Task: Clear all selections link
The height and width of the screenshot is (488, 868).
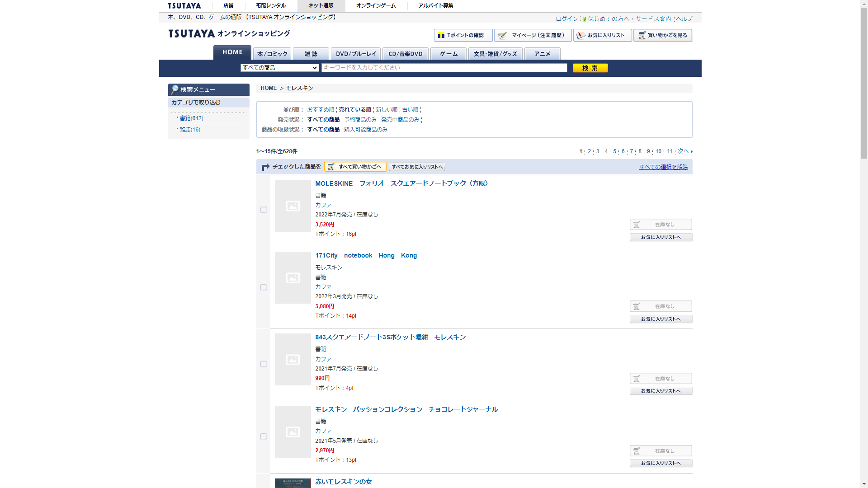Action: tap(663, 167)
